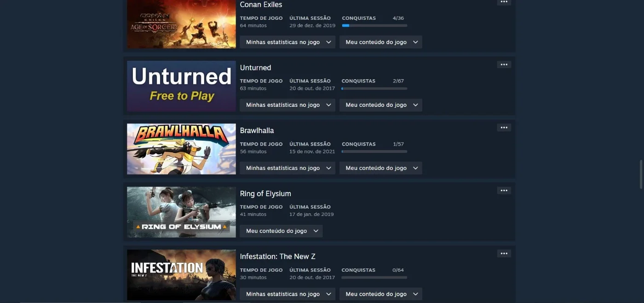Expand Conan Exiles 'Minhas estatísticas no jogo' dropdown
644x303 pixels.
click(287, 42)
